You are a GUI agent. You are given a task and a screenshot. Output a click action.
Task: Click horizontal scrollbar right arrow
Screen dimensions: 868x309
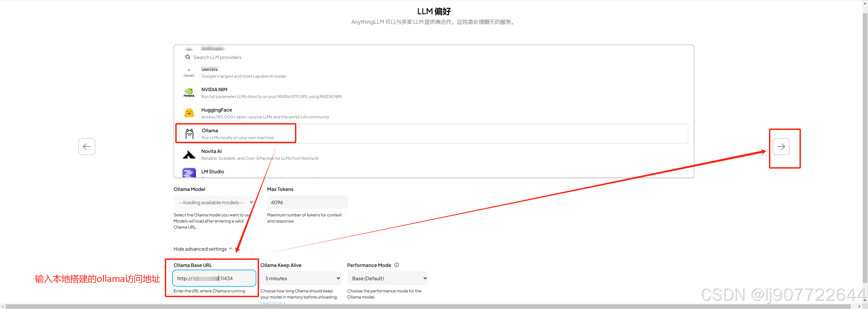pos(859,306)
